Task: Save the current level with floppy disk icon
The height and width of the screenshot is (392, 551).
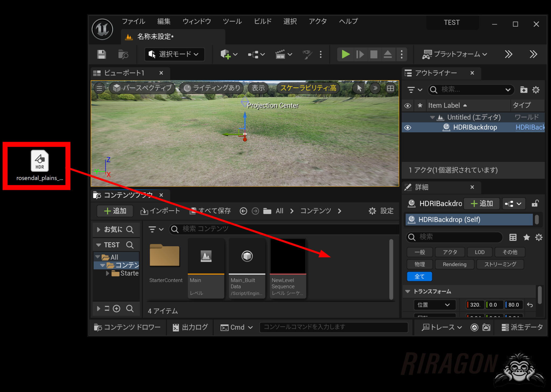Action: coord(101,54)
